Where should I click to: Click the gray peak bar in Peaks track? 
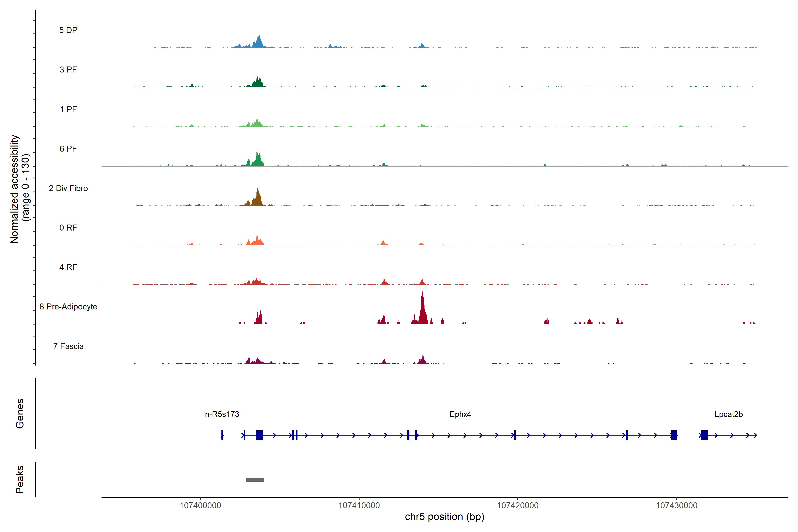255,479
